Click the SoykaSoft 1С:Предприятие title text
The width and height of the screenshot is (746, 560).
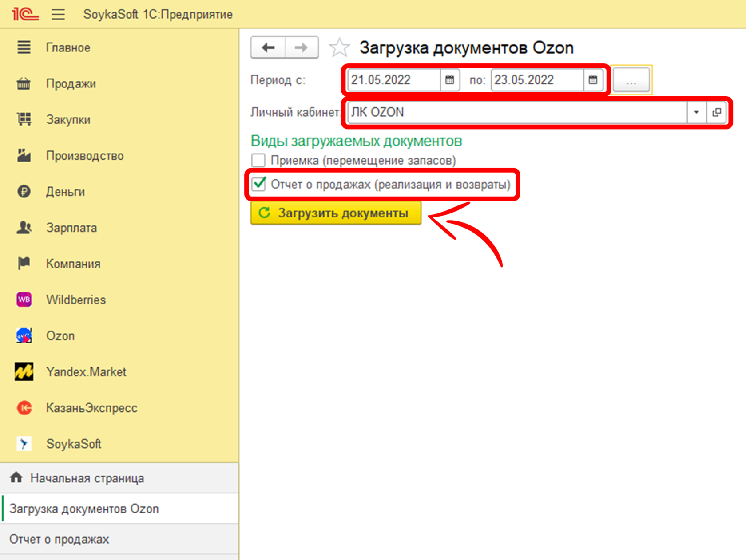[x=158, y=14]
